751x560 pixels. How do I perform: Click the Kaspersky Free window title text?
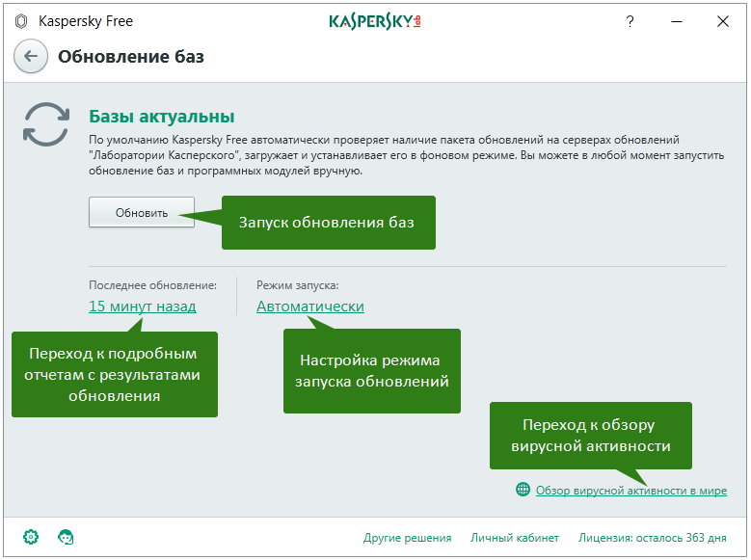86,21
